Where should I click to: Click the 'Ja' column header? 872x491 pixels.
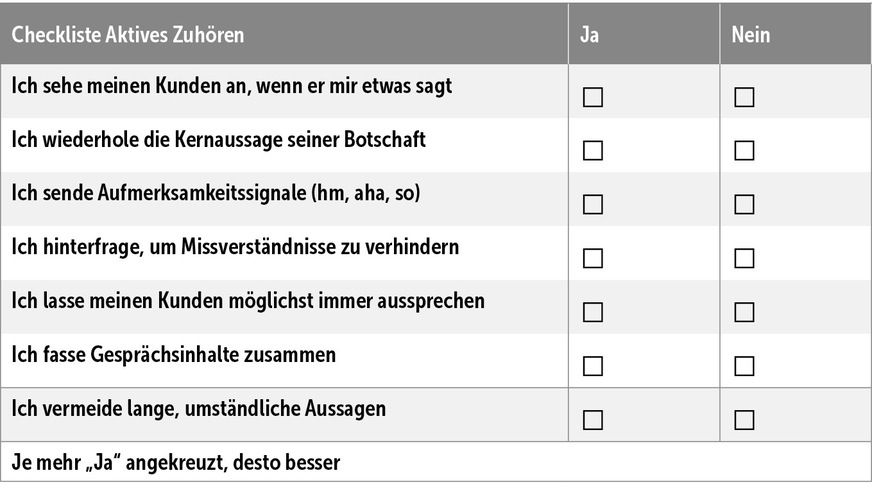(590, 35)
